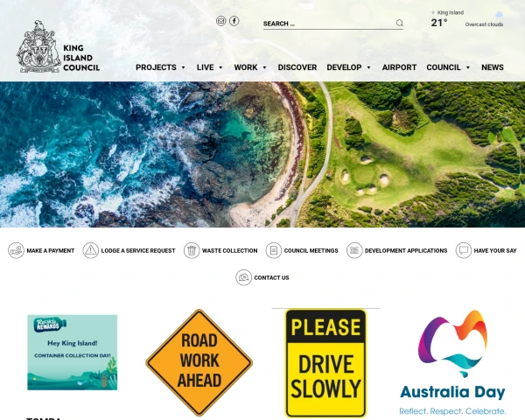525x420 pixels.
Task: Go to the Discover menu item
Action: 297,67
